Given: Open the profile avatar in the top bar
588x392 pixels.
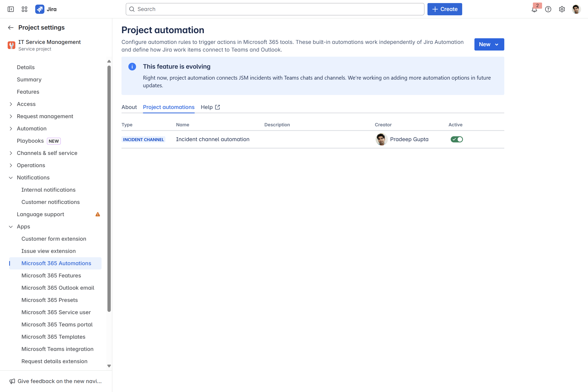Looking at the screenshot, I should click(x=576, y=9).
